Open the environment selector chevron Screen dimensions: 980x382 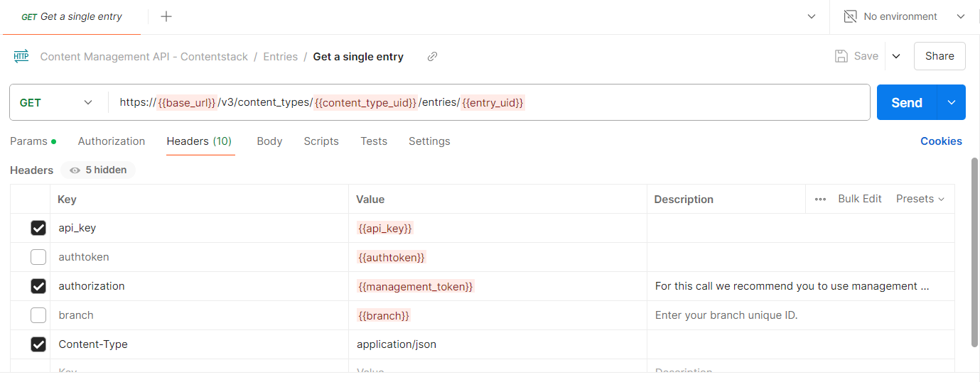[x=961, y=16]
